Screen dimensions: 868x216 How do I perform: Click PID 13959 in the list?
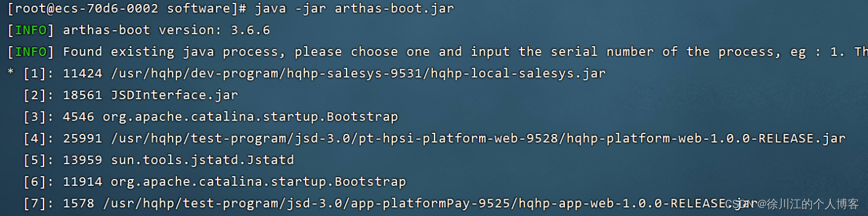pos(79,160)
